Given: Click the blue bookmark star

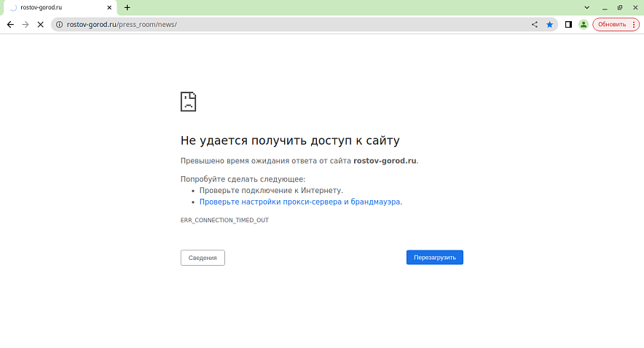Looking at the screenshot, I should point(550,24).
